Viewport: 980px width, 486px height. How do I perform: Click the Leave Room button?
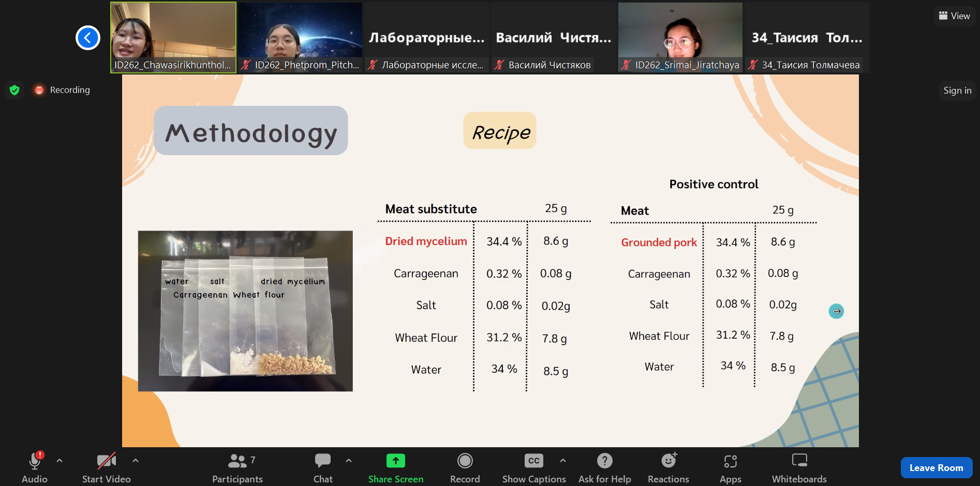coord(936,467)
